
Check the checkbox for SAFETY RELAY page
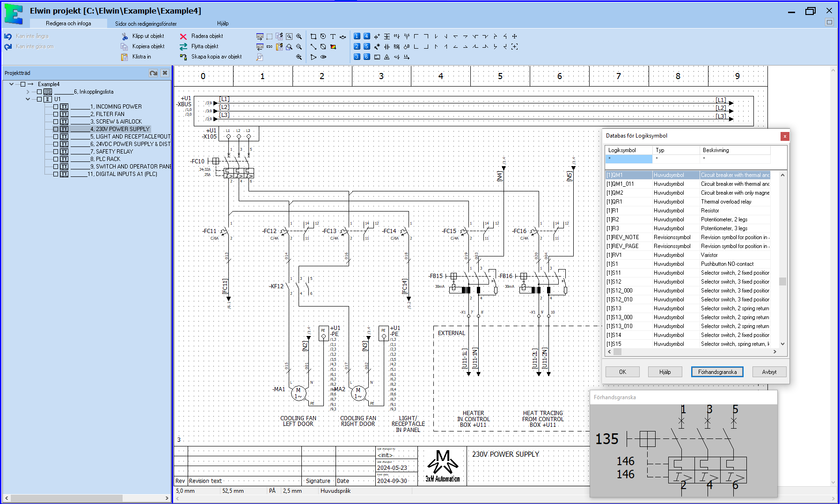point(55,152)
